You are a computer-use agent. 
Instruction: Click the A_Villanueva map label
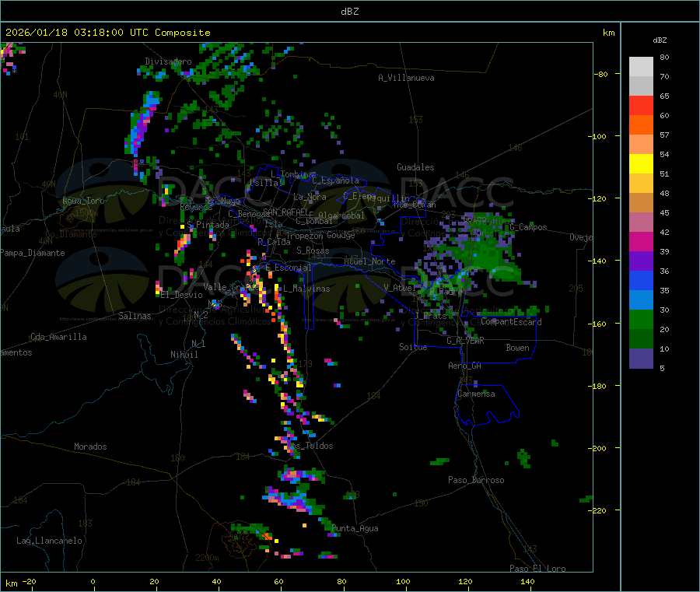click(406, 78)
